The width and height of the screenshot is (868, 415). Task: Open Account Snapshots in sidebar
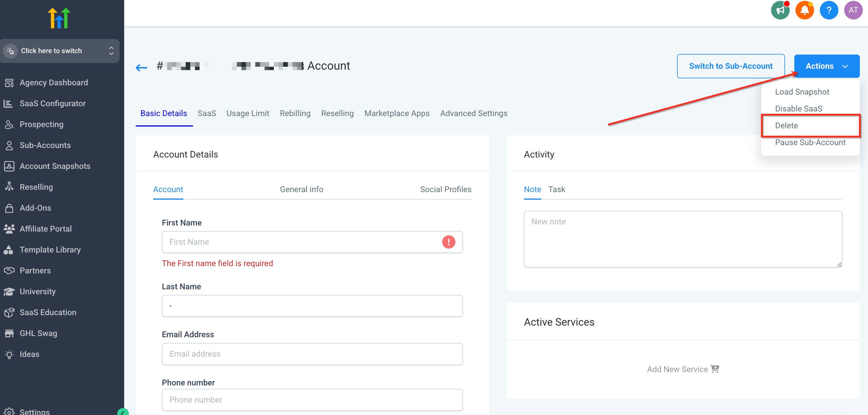point(55,166)
